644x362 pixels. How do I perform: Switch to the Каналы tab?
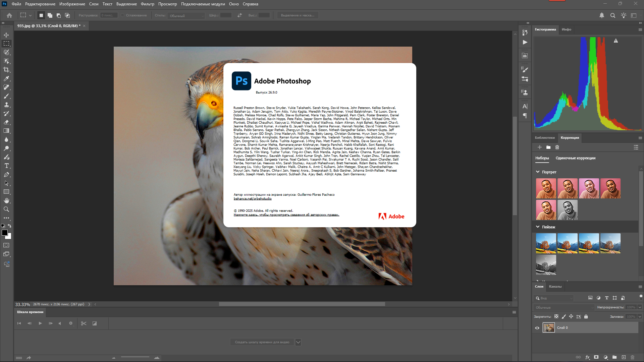pyautogui.click(x=555, y=287)
